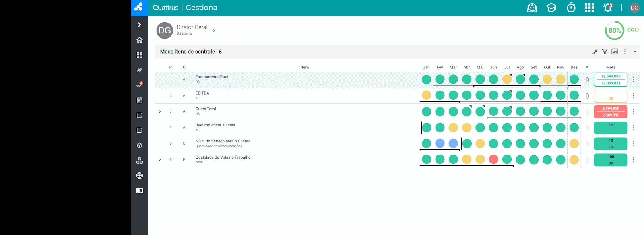Collapse the Meus itens de controle panel

point(635,52)
